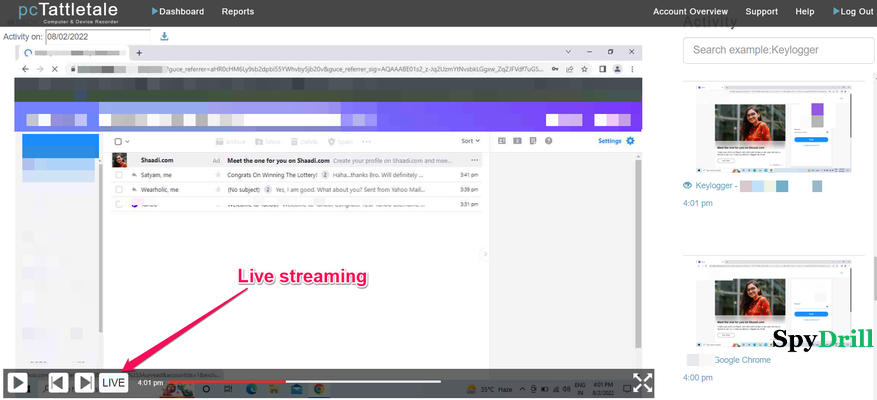Open the Reports page
Viewport: 877px width, 400px height.
click(237, 12)
